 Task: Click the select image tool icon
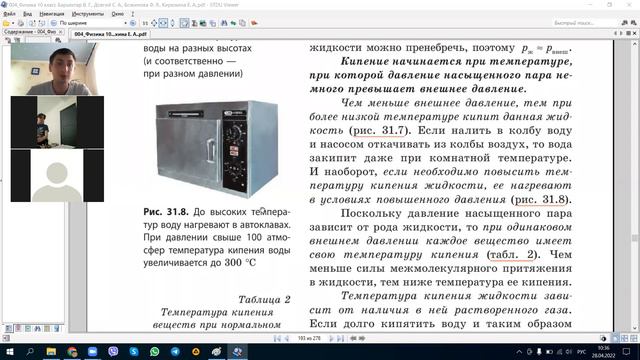pos(203,23)
